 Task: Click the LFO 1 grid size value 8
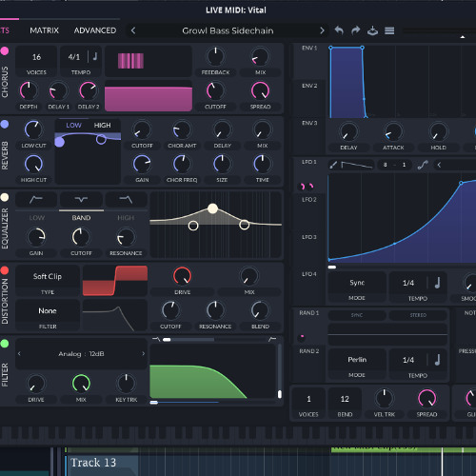[385, 165]
